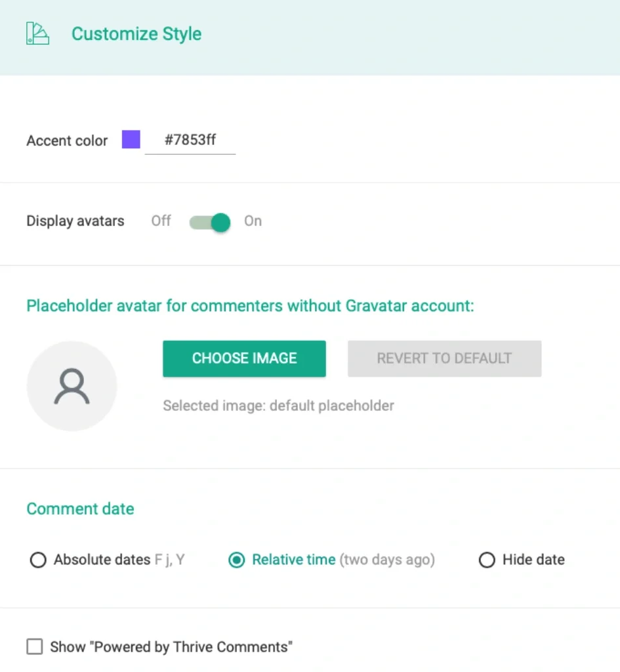
Task: Enable the "Powered by Thrive Comments" checkbox
Action: coord(34,647)
